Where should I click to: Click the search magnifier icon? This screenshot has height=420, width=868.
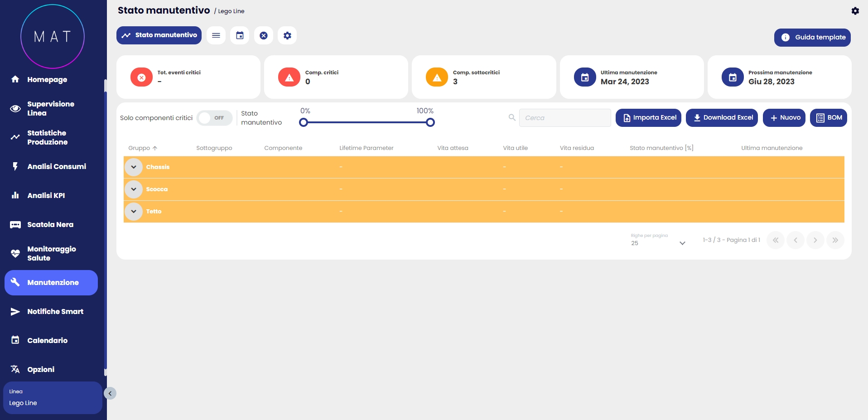(x=512, y=117)
